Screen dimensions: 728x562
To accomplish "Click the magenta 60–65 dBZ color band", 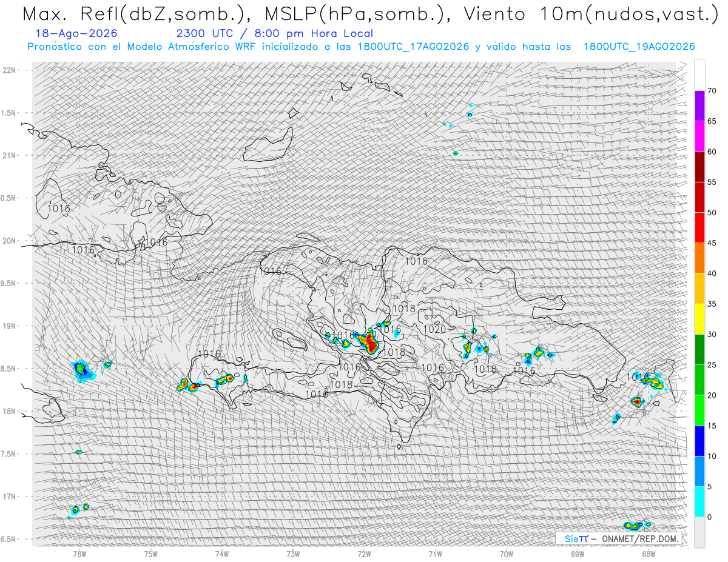I will click(x=699, y=136).
